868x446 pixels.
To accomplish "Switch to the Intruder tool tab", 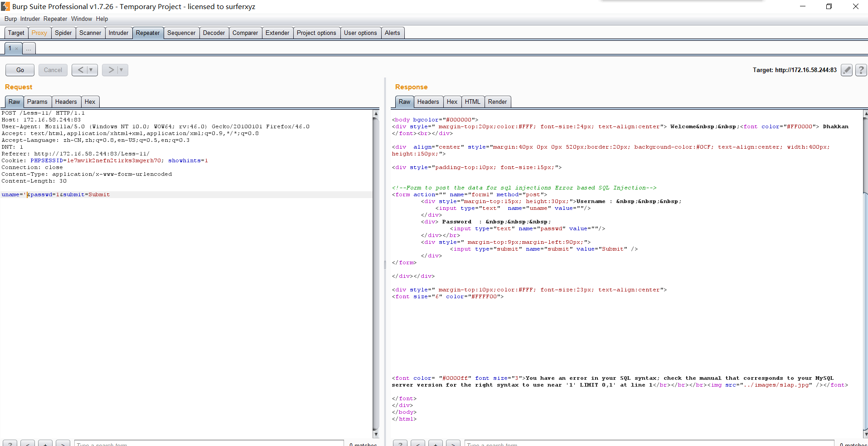I will click(x=119, y=33).
